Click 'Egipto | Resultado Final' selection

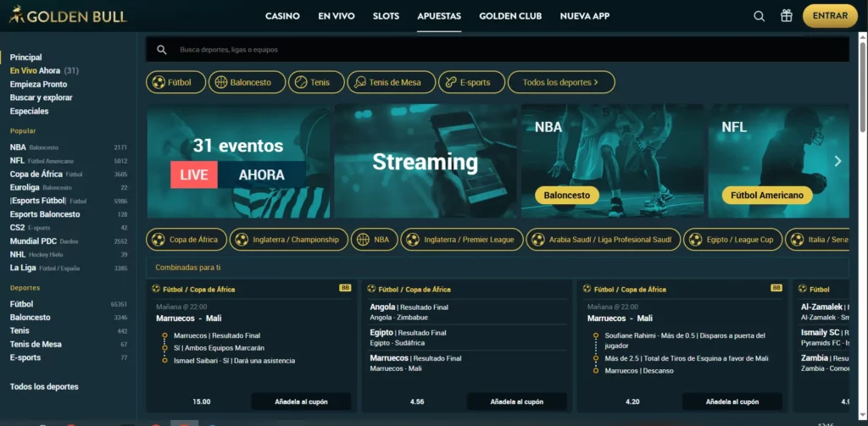pos(408,333)
